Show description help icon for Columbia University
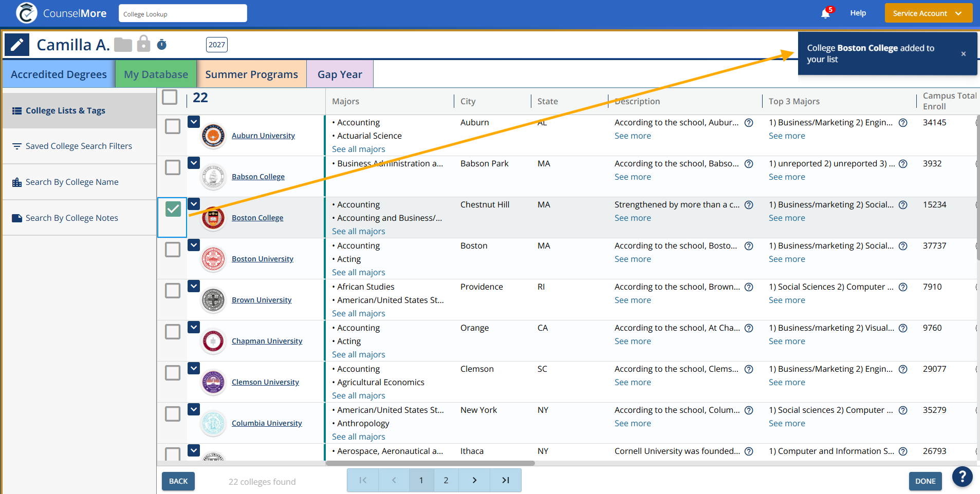The height and width of the screenshot is (494, 980). point(749,410)
